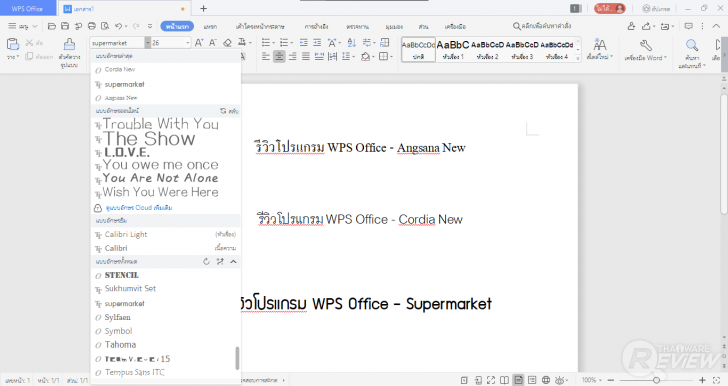Viewport: 728px width, 386px height.
Task: Click the command search box
Action: (541, 26)
